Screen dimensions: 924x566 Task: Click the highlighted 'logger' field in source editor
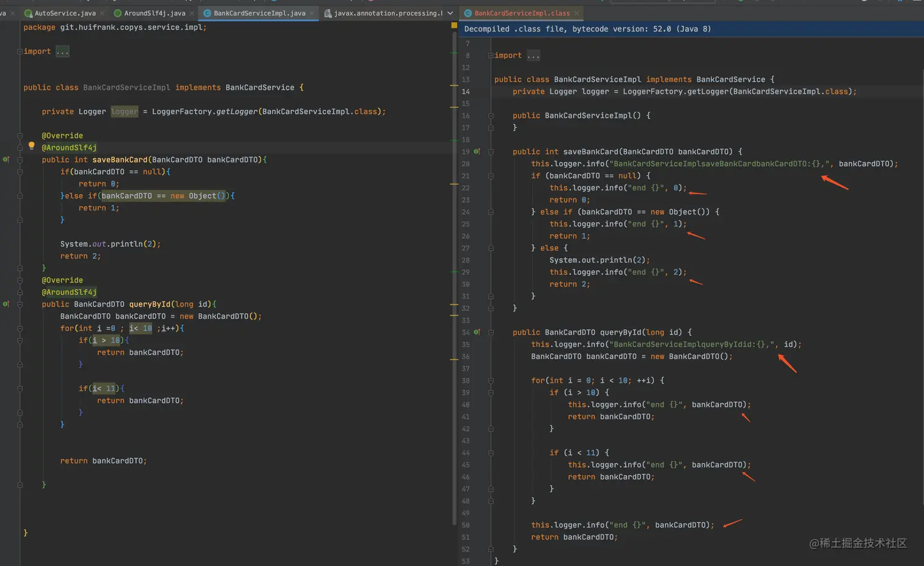click(x=125, y=112)
